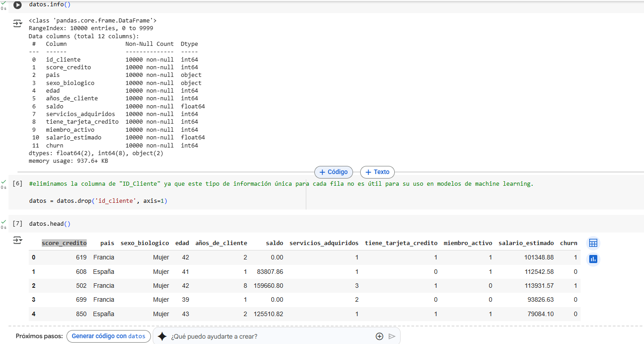
Task: Toggle output icon beside the datos.info() result
Action: tap(17, 23)
